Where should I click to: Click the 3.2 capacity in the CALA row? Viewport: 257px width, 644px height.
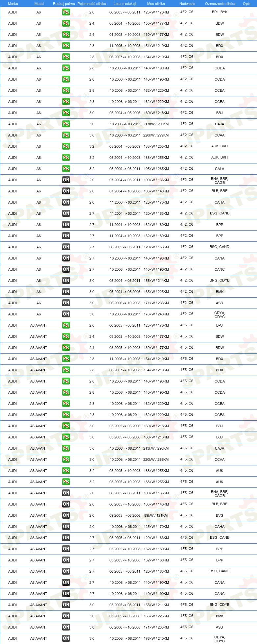click(x=92, y=169)
